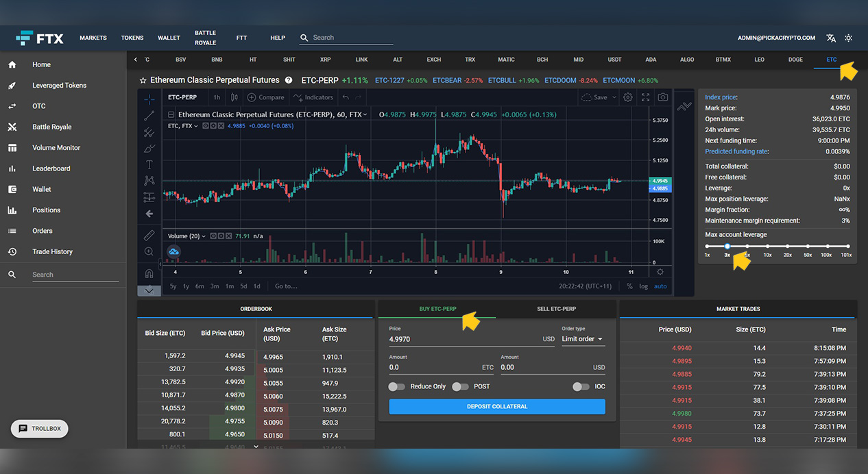The width and height of the screenshot is (868, 474).
Task: Open object tree icon right of chart
Action: click(x=684, y=106)
